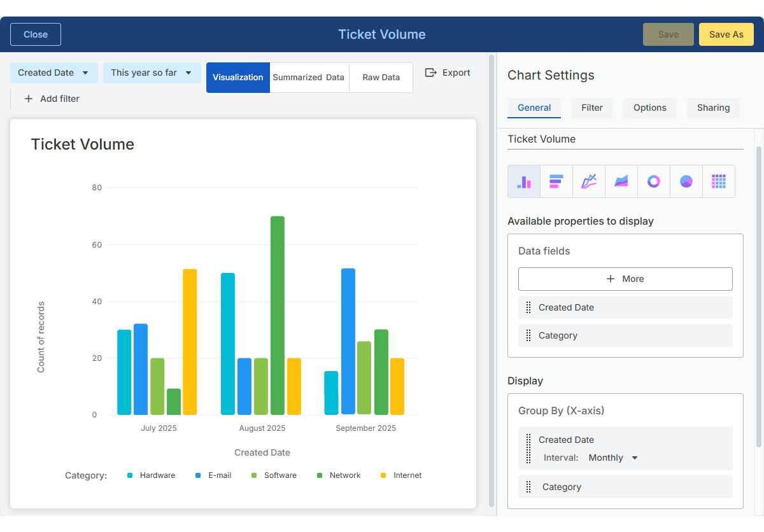Viewport: 764px width, 532px height.
Task: Open the Options settings tab
Action: coord(649,108)
